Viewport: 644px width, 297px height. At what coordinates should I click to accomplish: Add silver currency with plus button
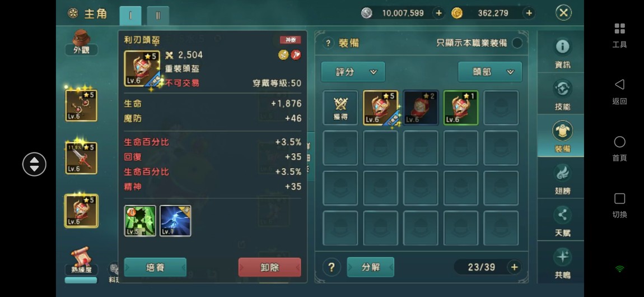coord(438,13)
